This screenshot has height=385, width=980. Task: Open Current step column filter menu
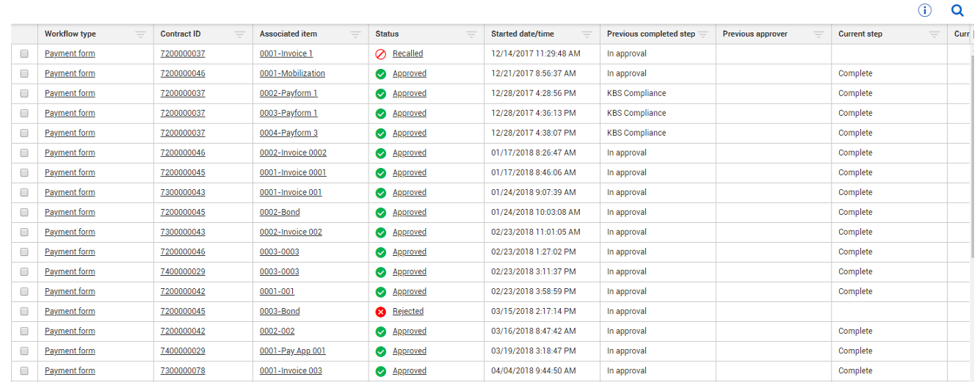pyautogui.click(x=934, y=34)
